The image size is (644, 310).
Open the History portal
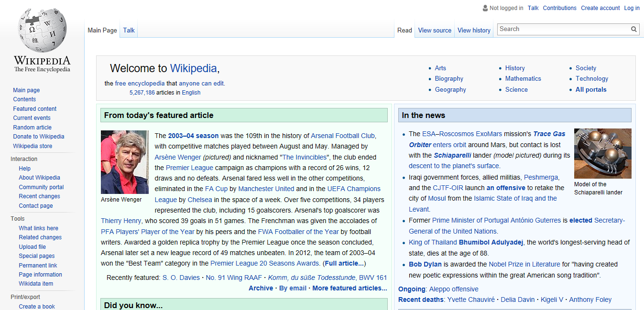pyautogui.click(x=515, y=68)
